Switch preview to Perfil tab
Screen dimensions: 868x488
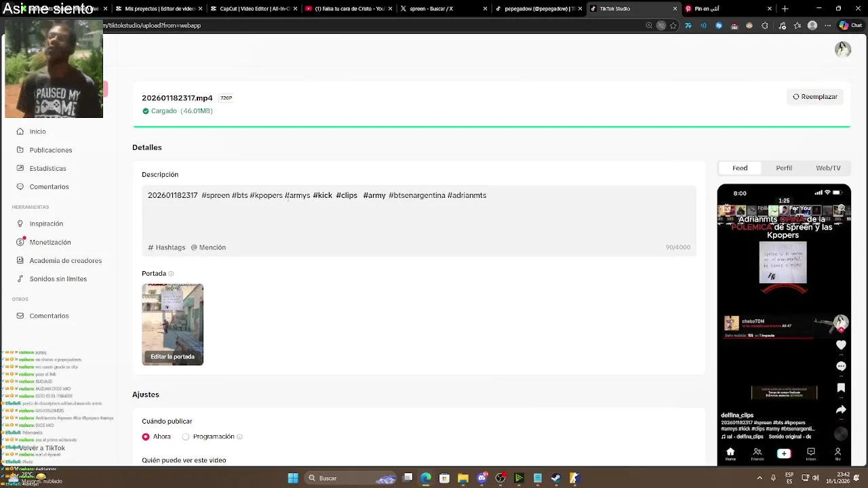(x=784, y=168)
